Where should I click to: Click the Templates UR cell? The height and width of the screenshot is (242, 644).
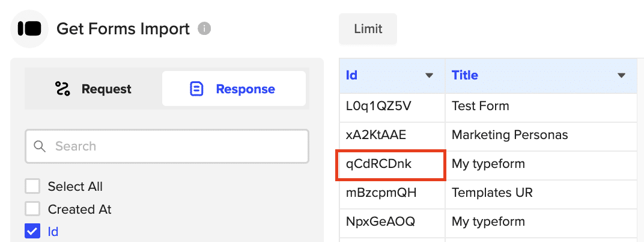pyautogui.click(x=541, y=193)
